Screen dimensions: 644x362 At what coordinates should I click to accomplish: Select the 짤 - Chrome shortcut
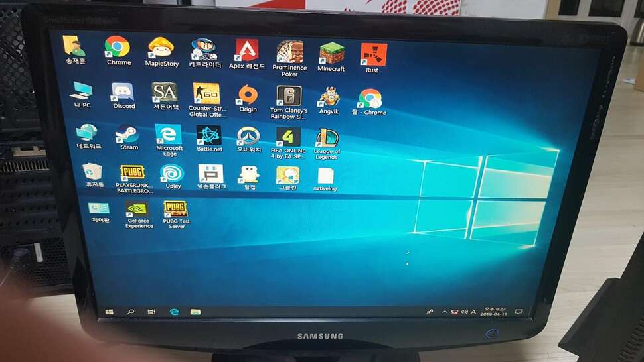(369, 102)
